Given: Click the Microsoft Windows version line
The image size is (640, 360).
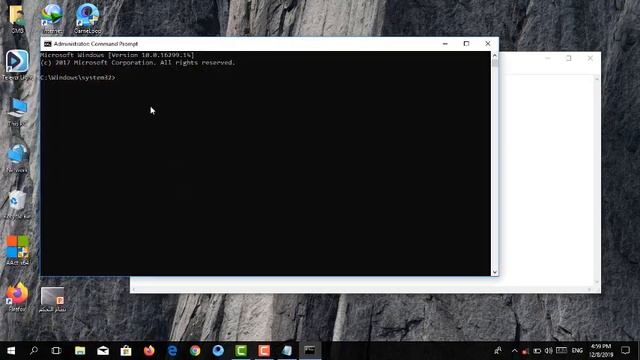Looking at the screenshot, I should pyautogui.click(x=118, y=55).
